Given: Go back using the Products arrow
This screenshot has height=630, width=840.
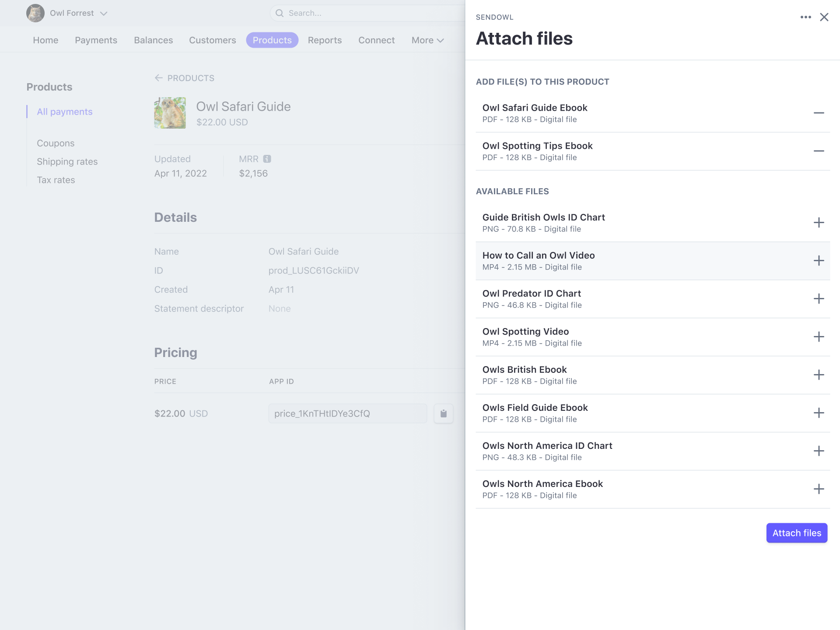Looking at the screenshot, I should pyautogui.click(x=159, y=78).
